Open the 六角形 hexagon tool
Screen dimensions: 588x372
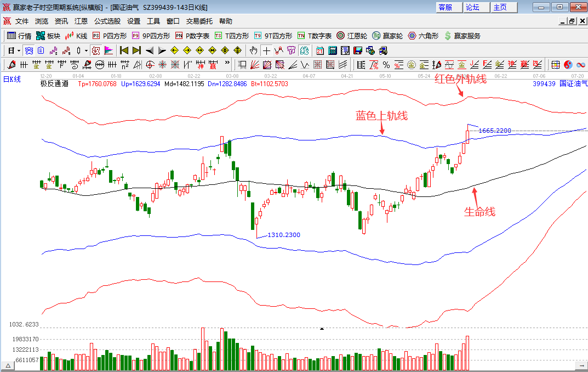[x=423, y=36]
